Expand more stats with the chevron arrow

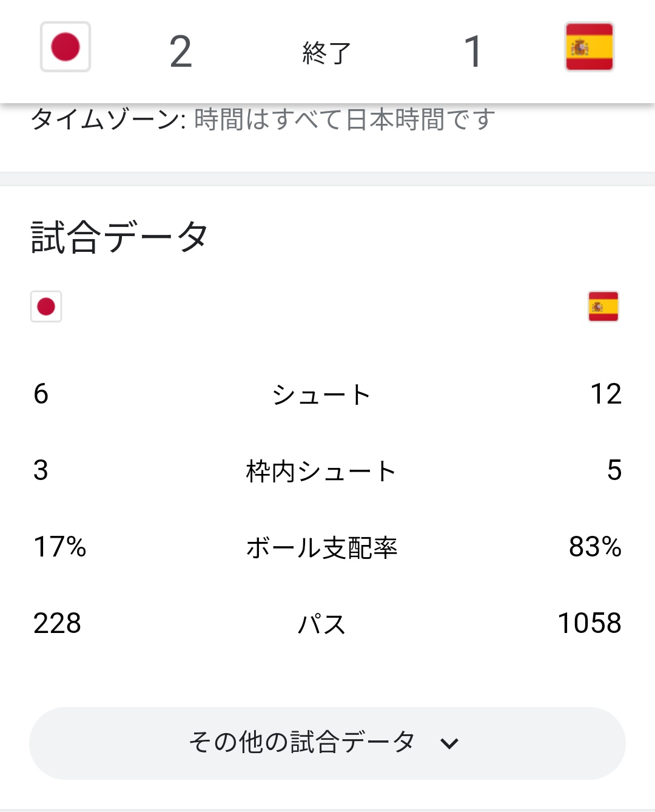(x=449, y=743)
